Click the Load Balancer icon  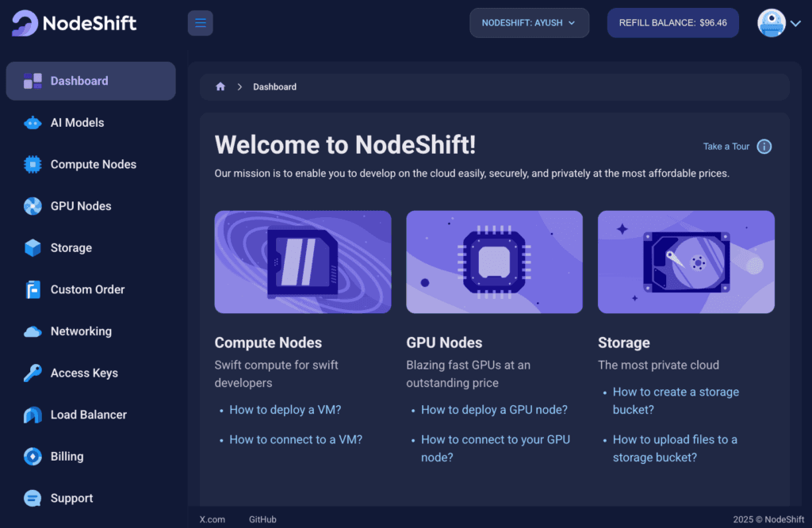coord(33,415)
